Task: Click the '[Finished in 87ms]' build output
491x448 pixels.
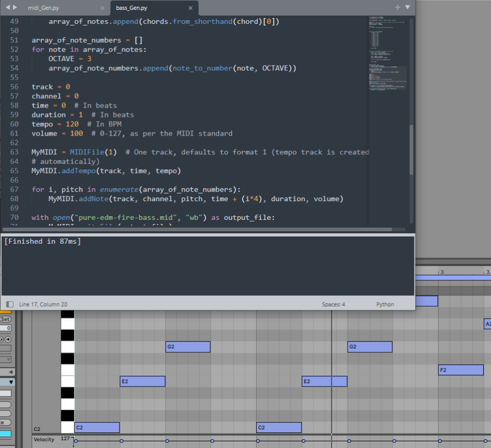Action: [43, 241]
